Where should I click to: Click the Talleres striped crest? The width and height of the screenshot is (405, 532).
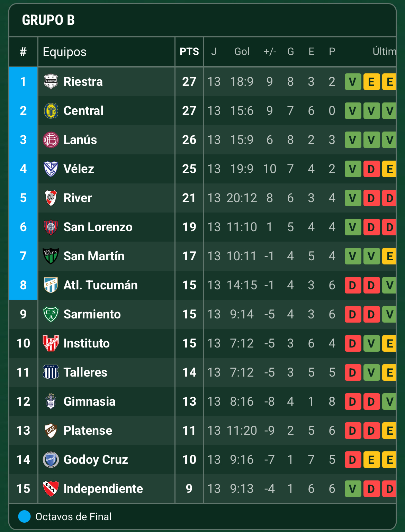coord(51,372)
